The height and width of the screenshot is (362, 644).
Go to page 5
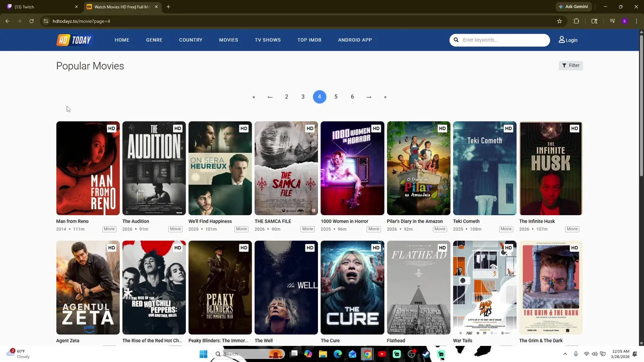click(336, 97)
